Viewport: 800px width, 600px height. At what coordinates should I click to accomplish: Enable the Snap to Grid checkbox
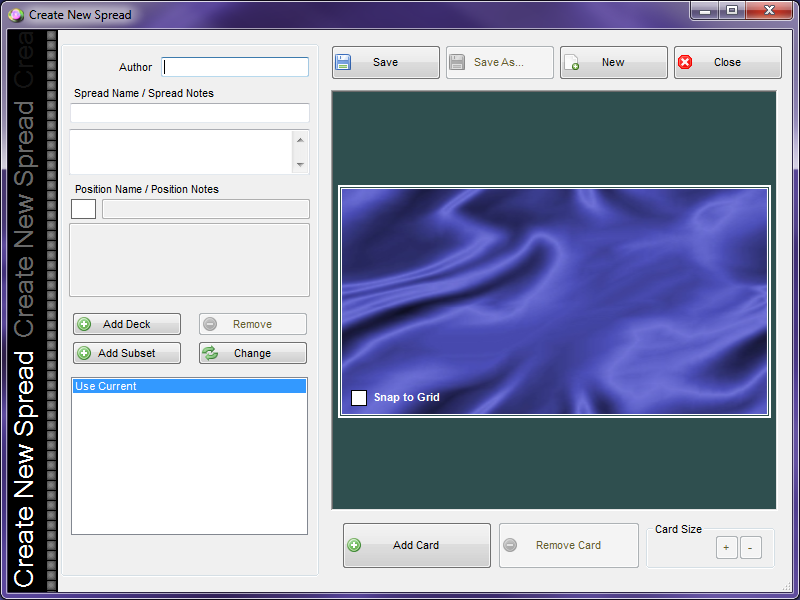tap(359, 398)
